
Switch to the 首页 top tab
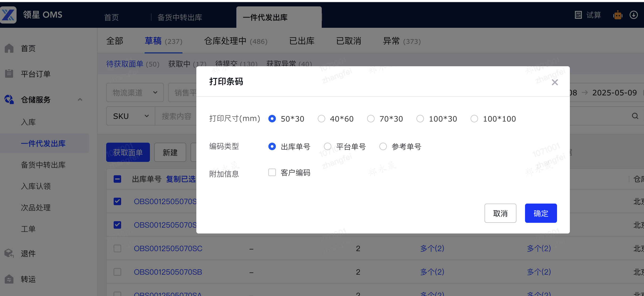click(x=112, y=17)
